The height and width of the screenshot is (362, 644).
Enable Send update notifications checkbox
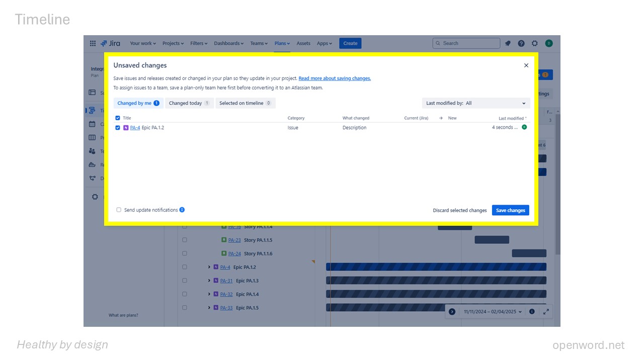[119, 210]
